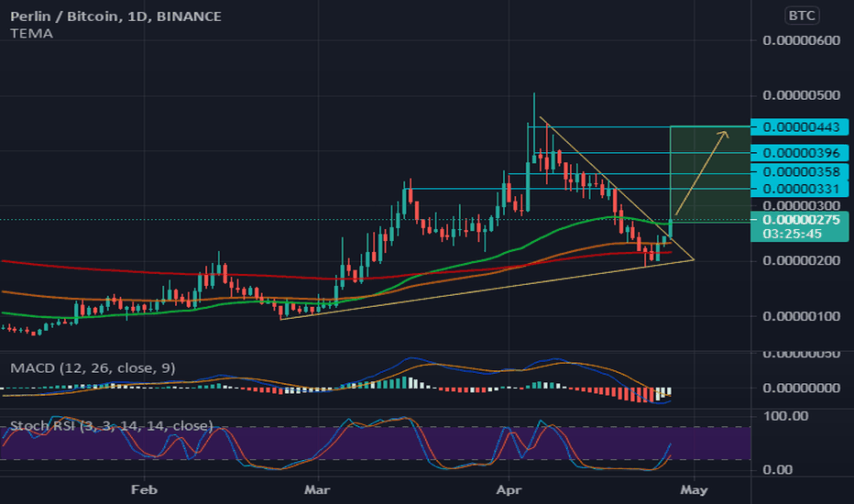The width and height of the screenshot is (854, 504).
Task: Click the Apr date axis label
Action: [x=509, y=490]
